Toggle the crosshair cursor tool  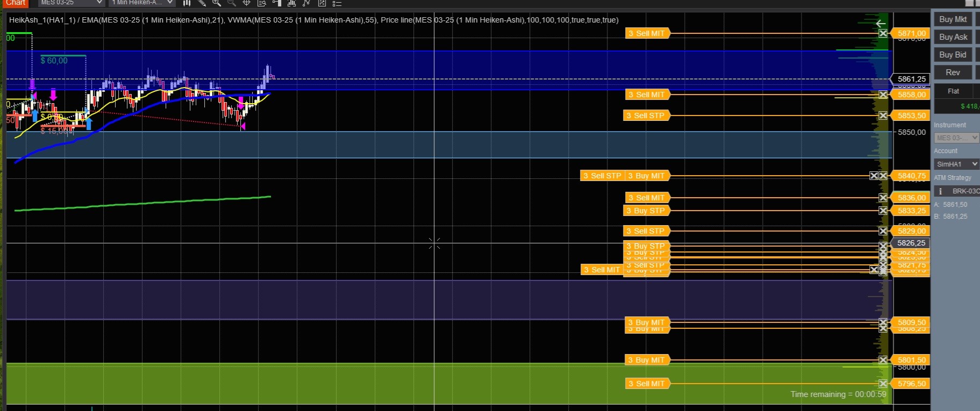click(x=247, y=3)
